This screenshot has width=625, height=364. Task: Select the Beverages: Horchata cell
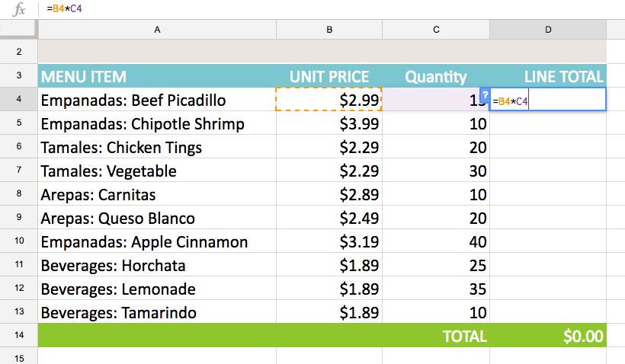click(x=157, y=266)
